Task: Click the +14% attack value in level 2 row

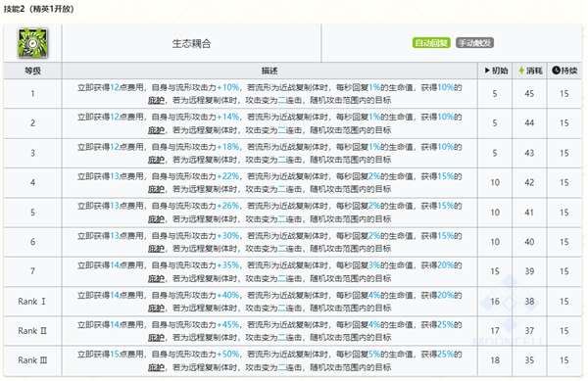Action: 228,118
